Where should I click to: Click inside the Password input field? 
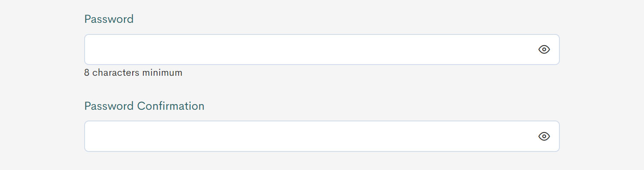pyautogui.click(x=322, y=49)
